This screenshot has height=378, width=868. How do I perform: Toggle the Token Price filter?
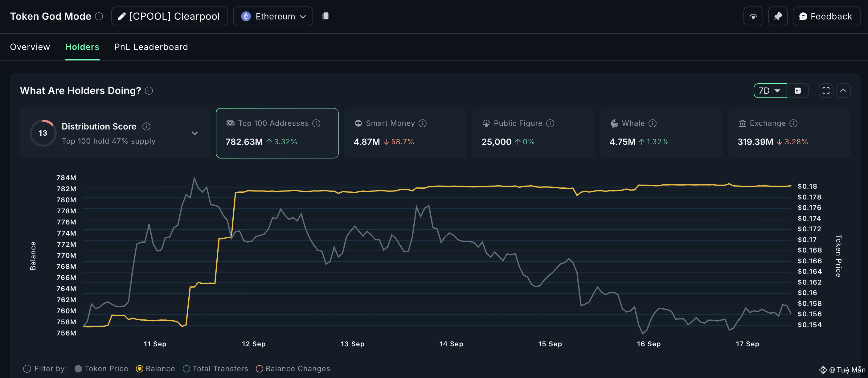[101, 368]
